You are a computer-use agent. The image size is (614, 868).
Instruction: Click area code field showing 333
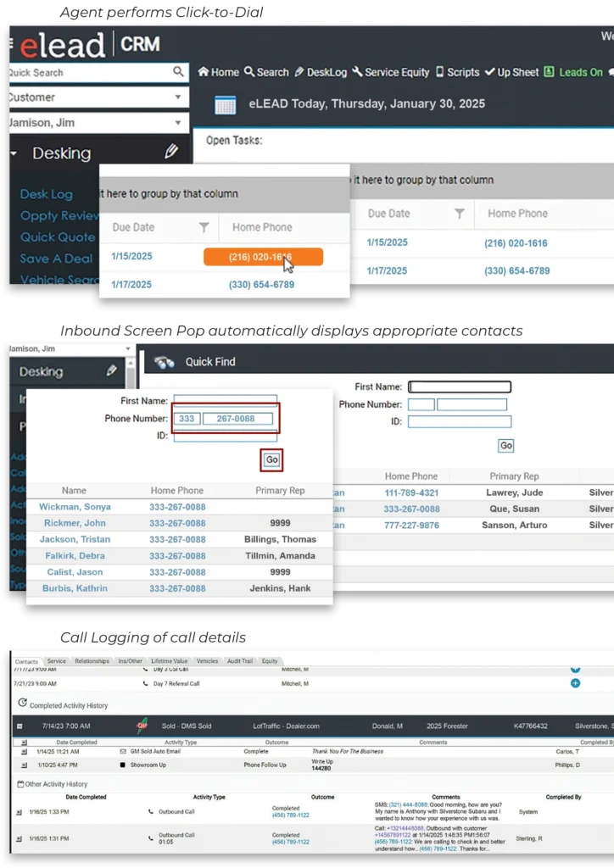(187, 419)
